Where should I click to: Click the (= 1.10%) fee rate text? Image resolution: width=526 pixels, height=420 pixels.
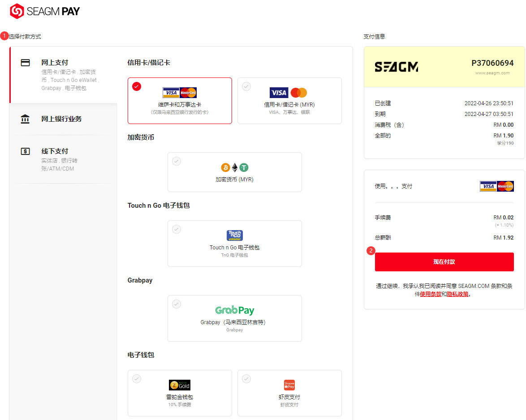coord(504,225)
